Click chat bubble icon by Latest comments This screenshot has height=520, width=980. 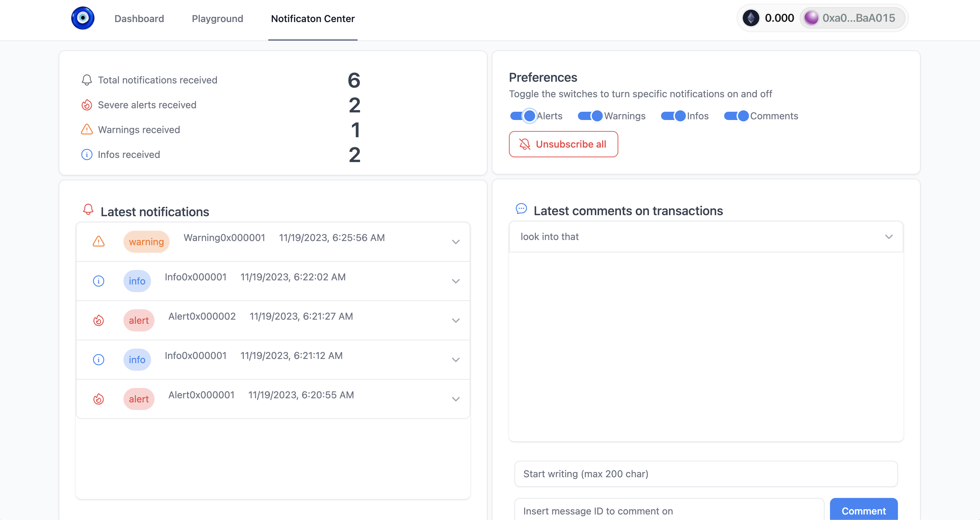click(521, 209)
